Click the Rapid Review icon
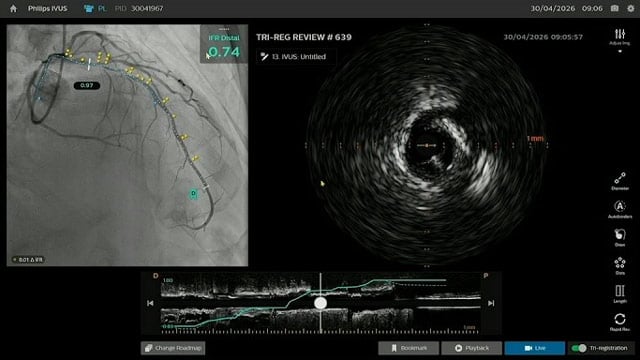This screenshot has height=360, width=640. [x=620, y=322]
